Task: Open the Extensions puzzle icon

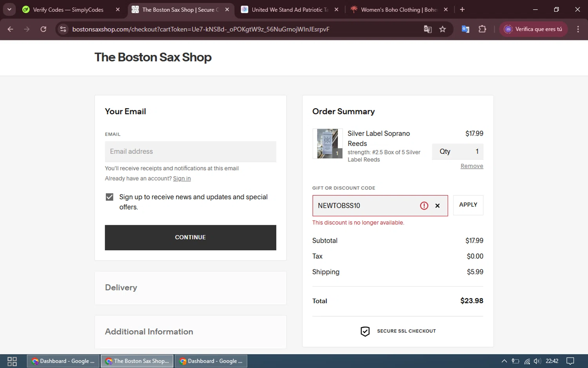Action: tap(482, 29)
